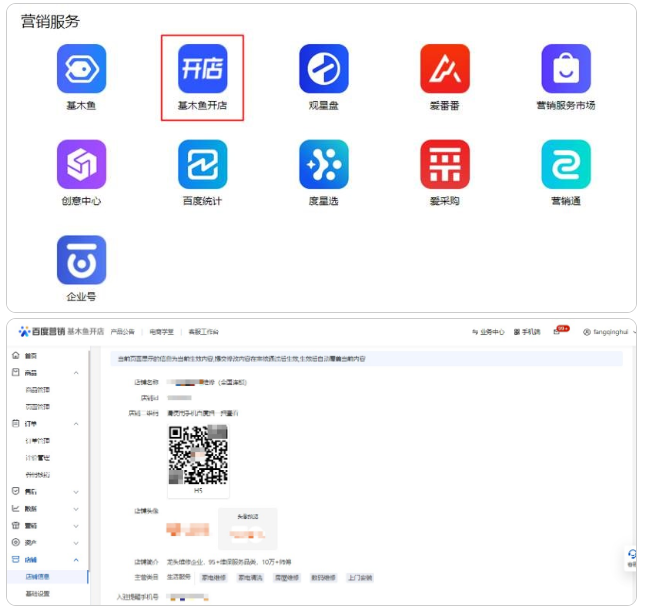Open the 基木鱼开店 app
The width and height of the screenshot is (646, 611).
pos(202,69)
